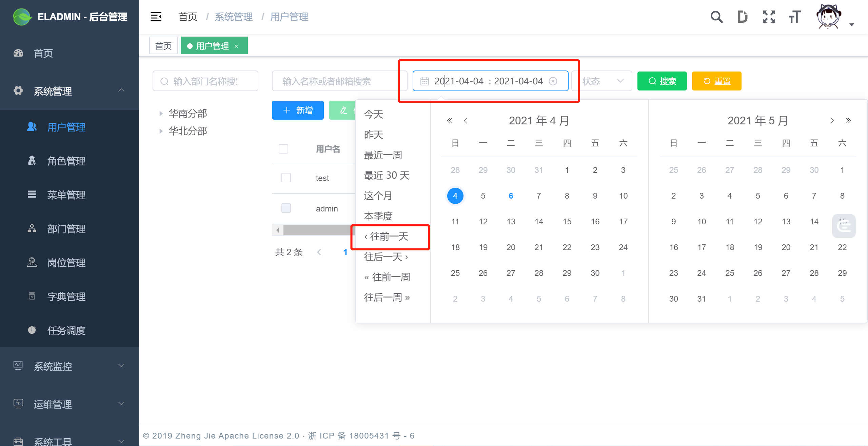The width and height of the screenshot is (868, 446).
Task: Choose the 本季度 shortcut
Action: click(378, 216)
